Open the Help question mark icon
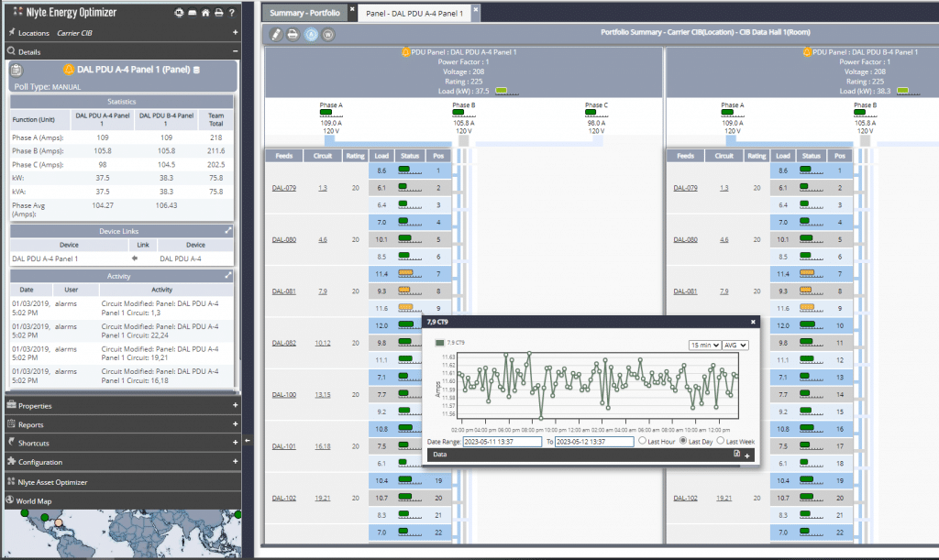Screen dimensions: 939x560 tap(232, 13)
